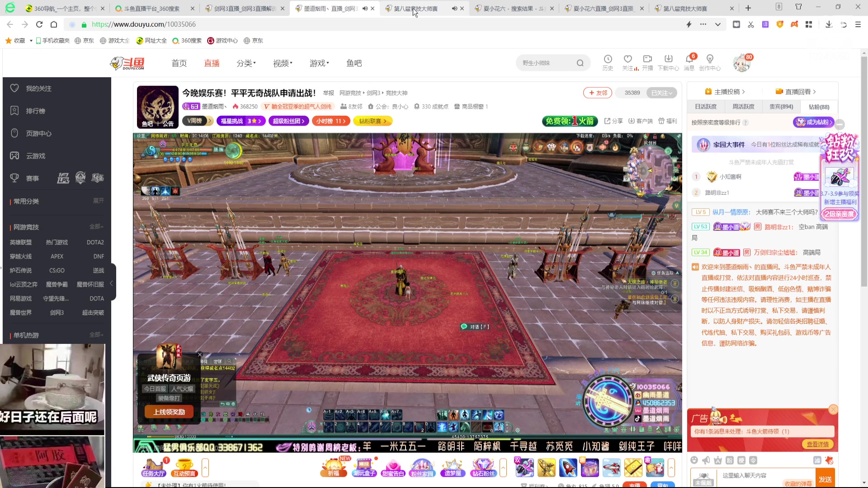Open the 客户端 download link
This screenshot has height=488, width=868.
(640, 121)
